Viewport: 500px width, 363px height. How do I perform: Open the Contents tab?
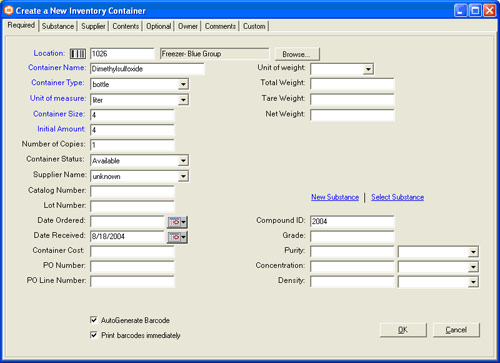click(x=126, y=26)
